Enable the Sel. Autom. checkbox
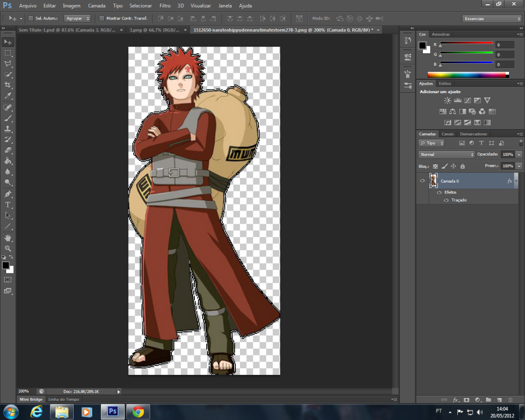This screenshot has height=420, width=525. click(x=31, y=18)
